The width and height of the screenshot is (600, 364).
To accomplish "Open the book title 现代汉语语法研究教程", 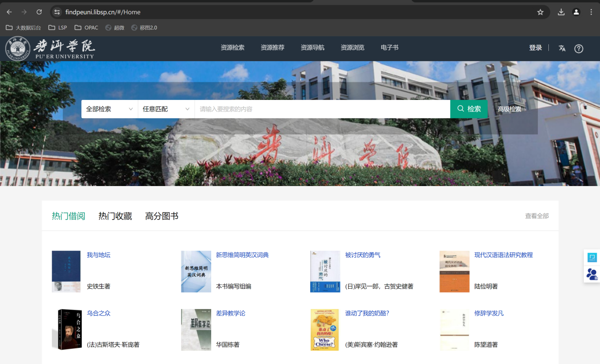I will point(503,255).
